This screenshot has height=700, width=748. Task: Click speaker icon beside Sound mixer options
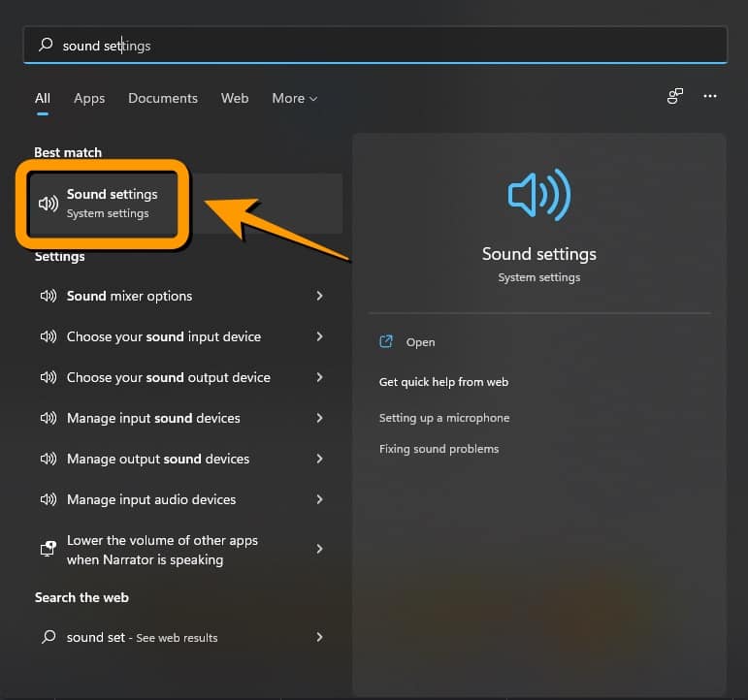(x=48, y=297)
